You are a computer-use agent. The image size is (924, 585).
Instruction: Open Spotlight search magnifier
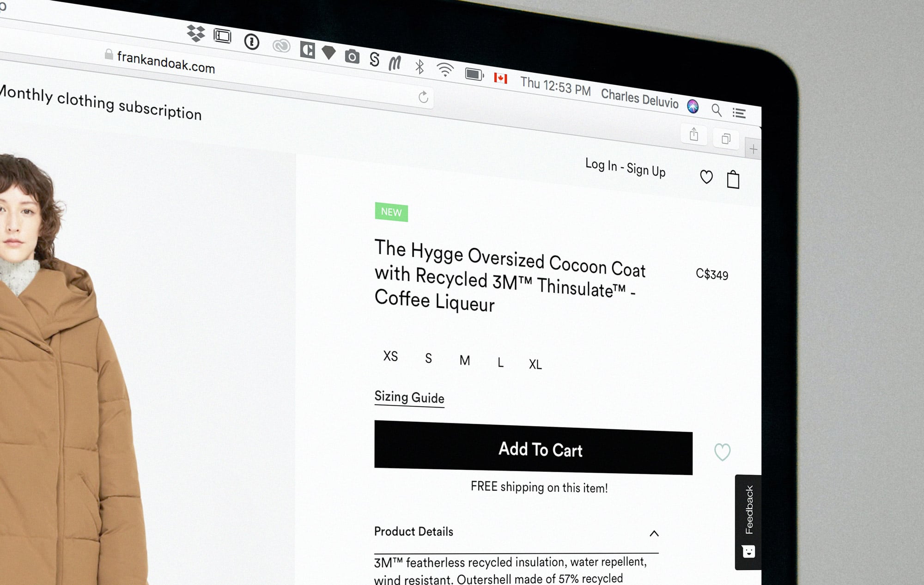click(x=717, y=110)
